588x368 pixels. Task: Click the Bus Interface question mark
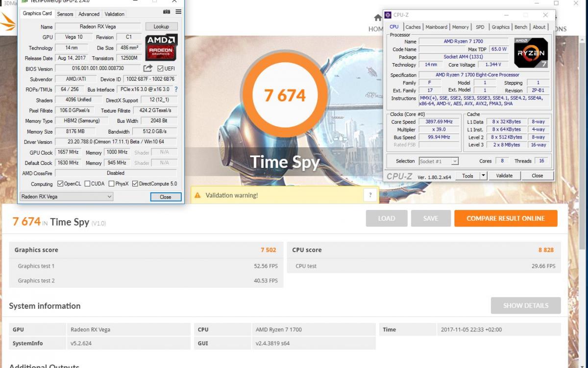176,90
